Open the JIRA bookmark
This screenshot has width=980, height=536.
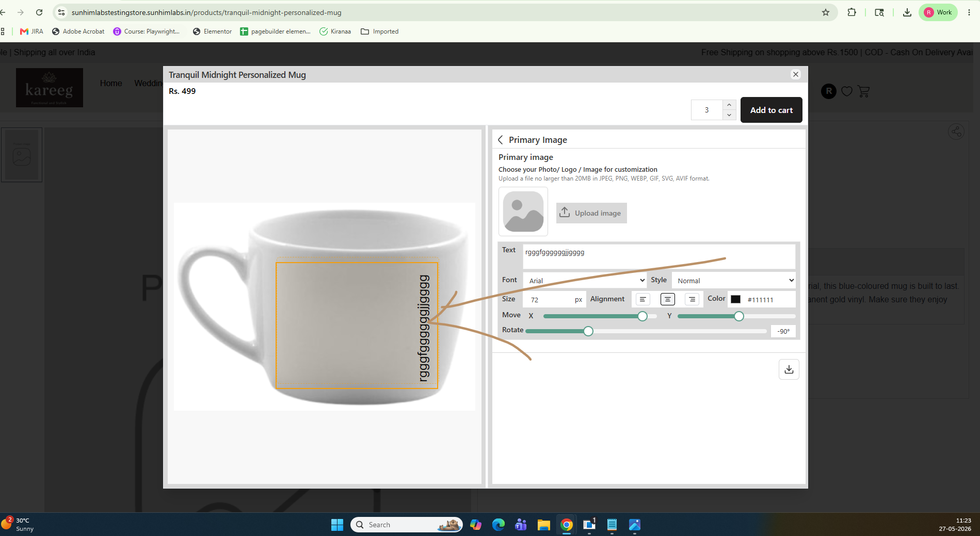(x=31, y=31)
